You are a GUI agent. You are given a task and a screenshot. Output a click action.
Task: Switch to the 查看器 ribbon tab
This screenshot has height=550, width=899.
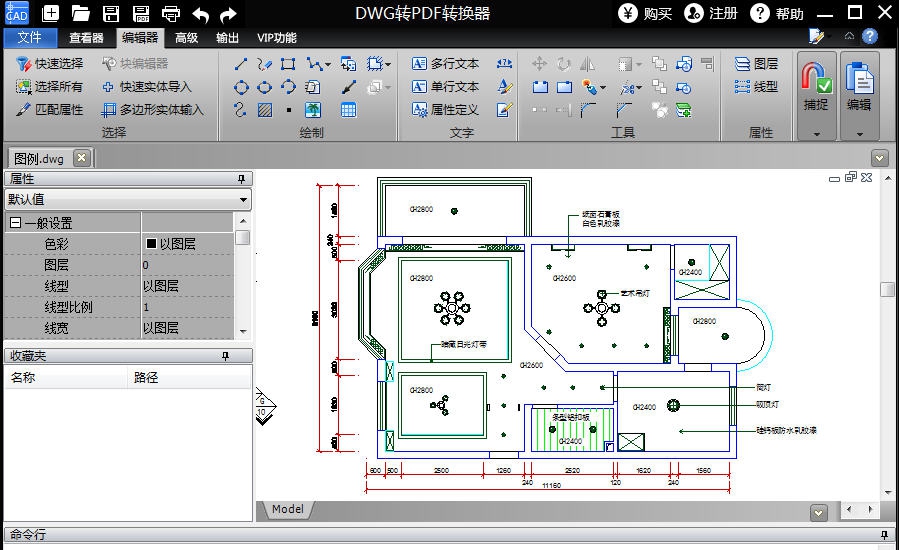(x=86, y=38)
